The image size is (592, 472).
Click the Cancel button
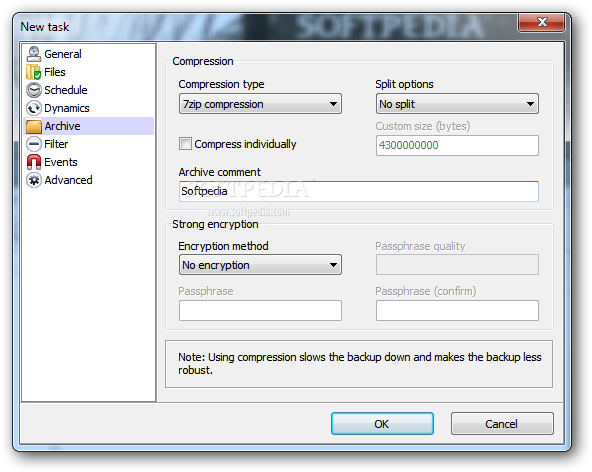[x=502, y=424]
